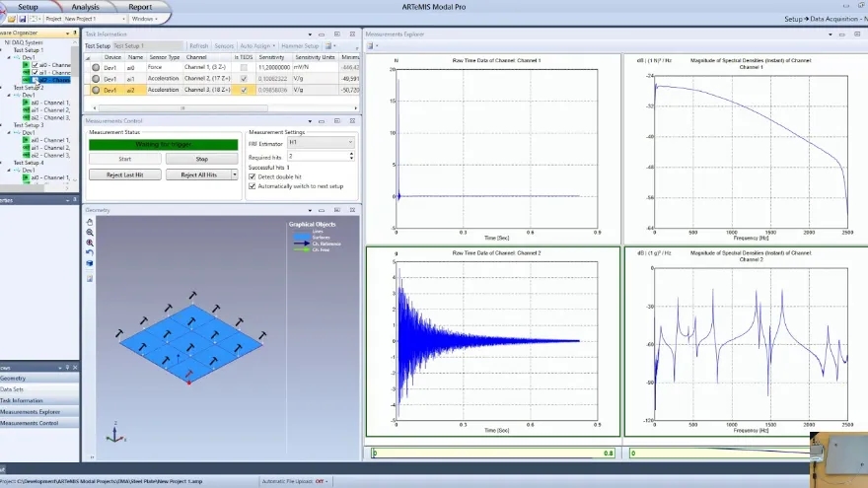
Task: Click Hammer Setup in toolbar
Action: click(x=300, y=46)
